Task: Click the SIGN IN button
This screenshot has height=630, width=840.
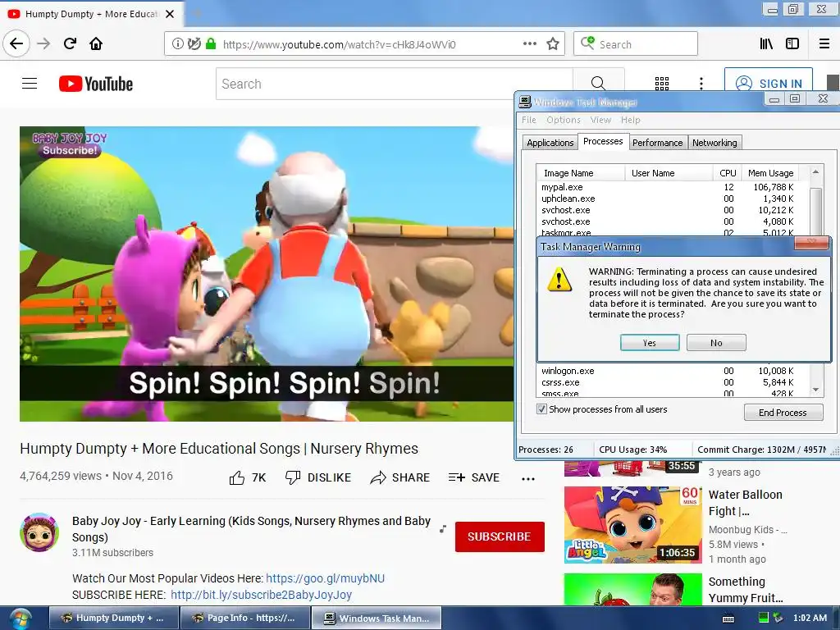Action: pyautogui.click(x=769, y=84)
